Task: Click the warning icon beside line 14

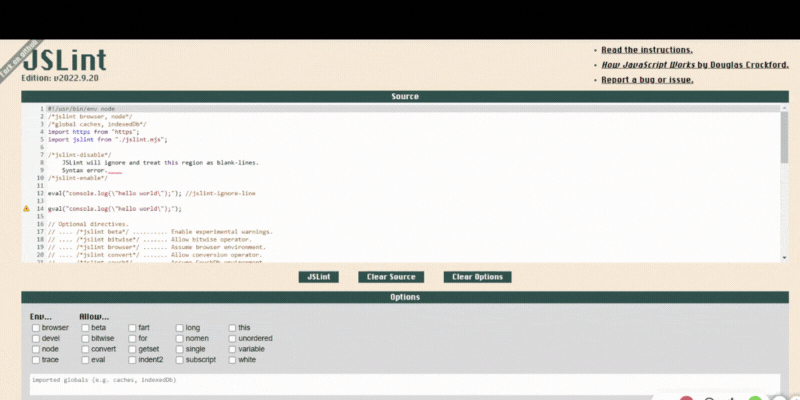Action: tap(27, 209)
